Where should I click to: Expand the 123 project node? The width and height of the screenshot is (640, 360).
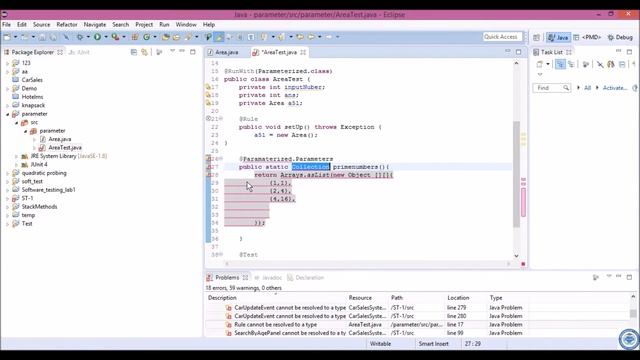point(7,63)
